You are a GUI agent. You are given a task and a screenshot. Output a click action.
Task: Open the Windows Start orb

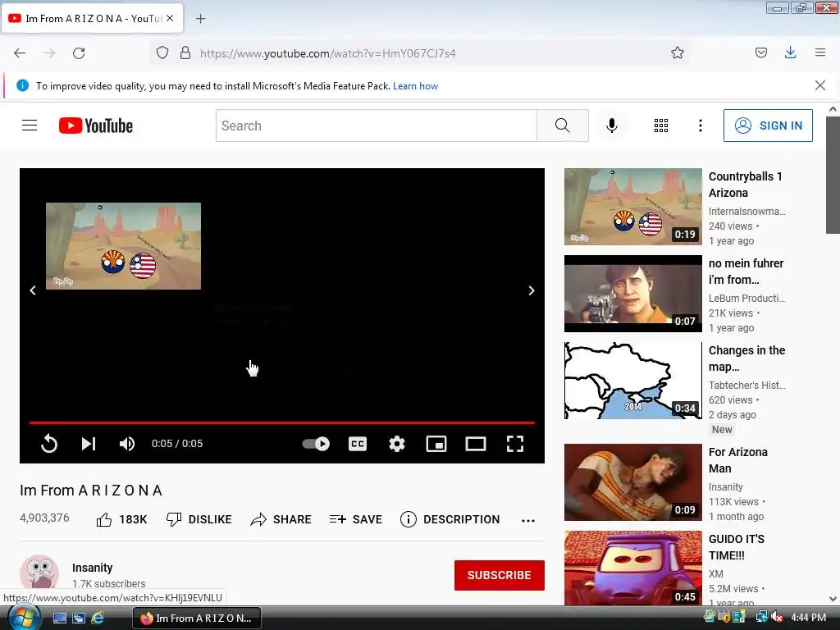tap(23, 618)
